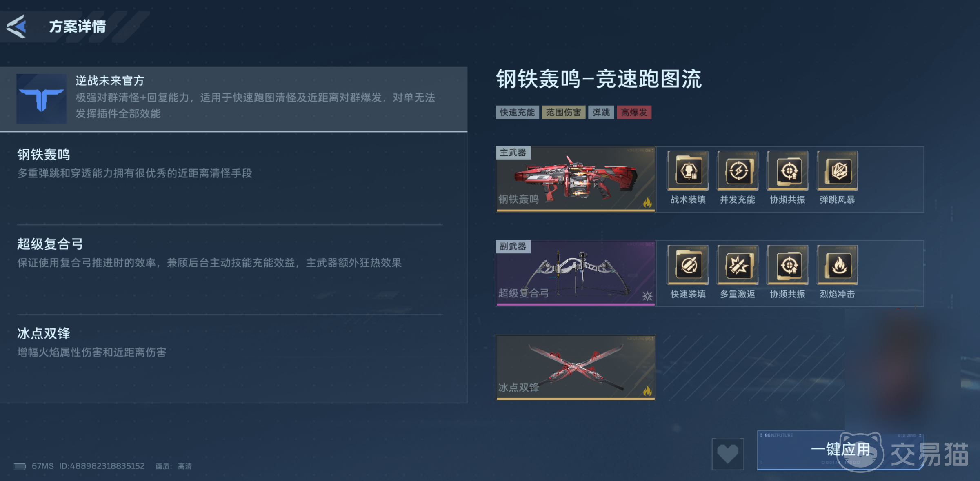Open the 钢铁轰鸣 main weapon thumbnail
980x481 pixels.
coord(576,180)
